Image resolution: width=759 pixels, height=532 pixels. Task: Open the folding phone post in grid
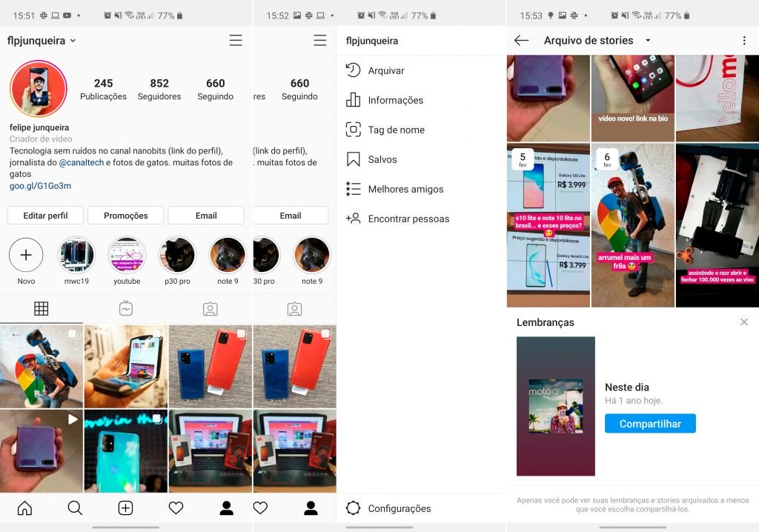(x=126, y=367)
